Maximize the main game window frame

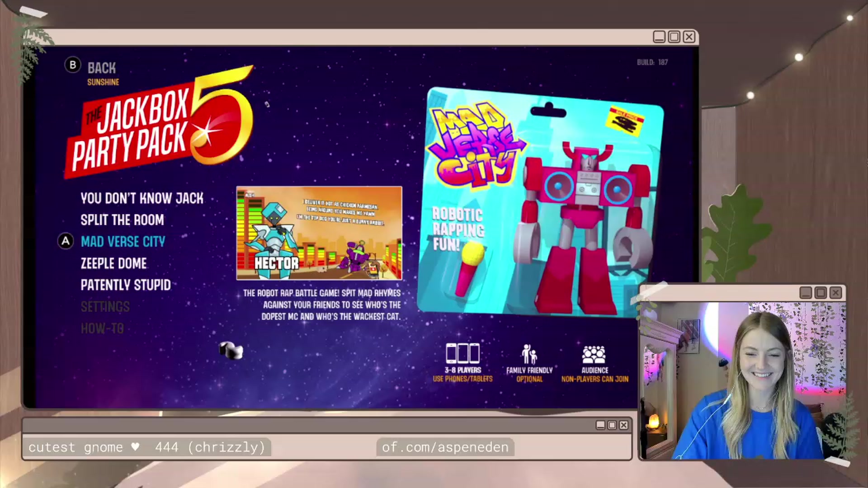coord(674,37)
